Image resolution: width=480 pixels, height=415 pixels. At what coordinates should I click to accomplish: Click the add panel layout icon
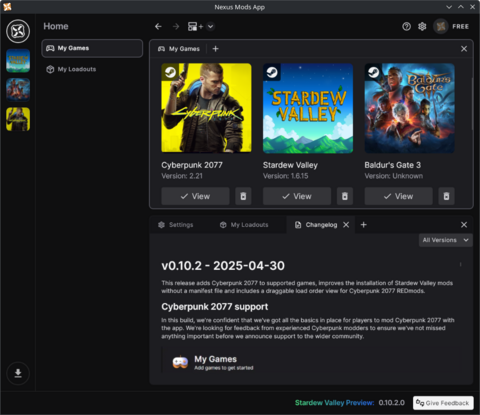tap(195, 26)
